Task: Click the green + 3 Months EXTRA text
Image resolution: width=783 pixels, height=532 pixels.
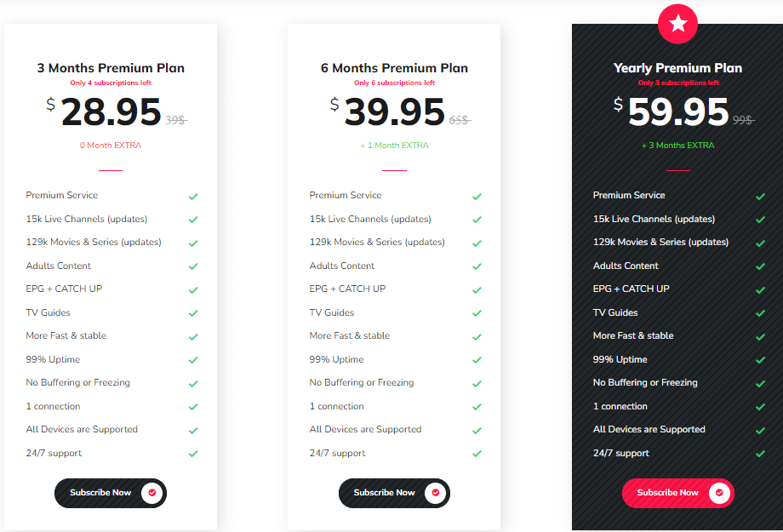Action: click(x=677, y=146)
